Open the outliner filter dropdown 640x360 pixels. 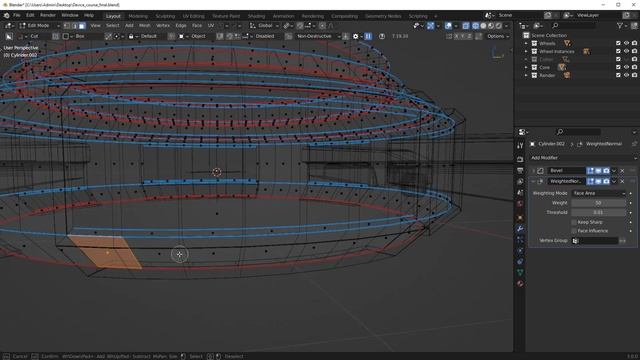(x=622, y=26)
